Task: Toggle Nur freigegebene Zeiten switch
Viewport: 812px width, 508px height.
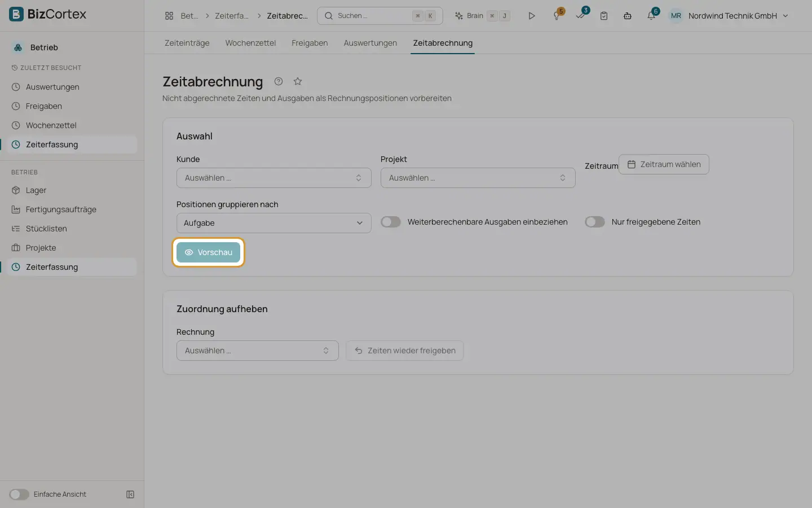Action: [x=595, y=222]
